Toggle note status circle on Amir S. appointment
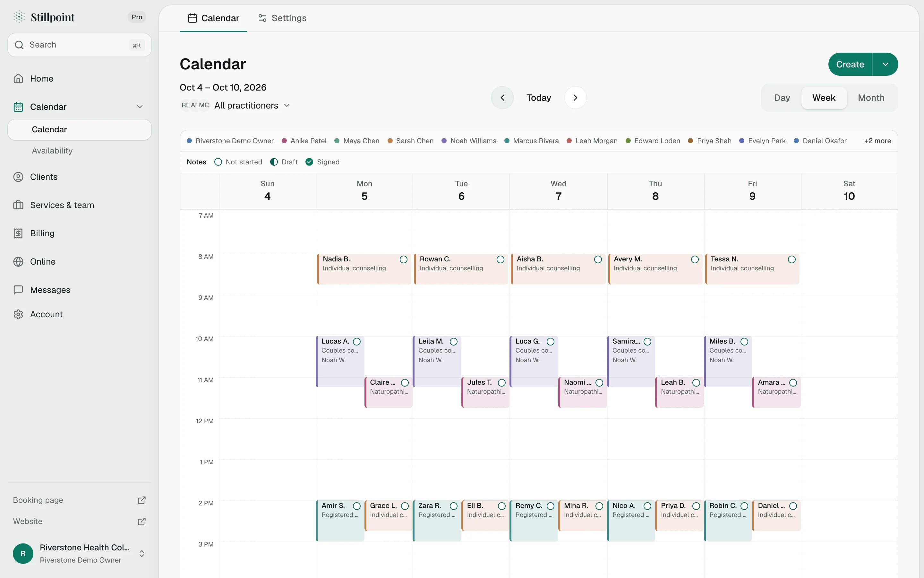 pos(357,506)
